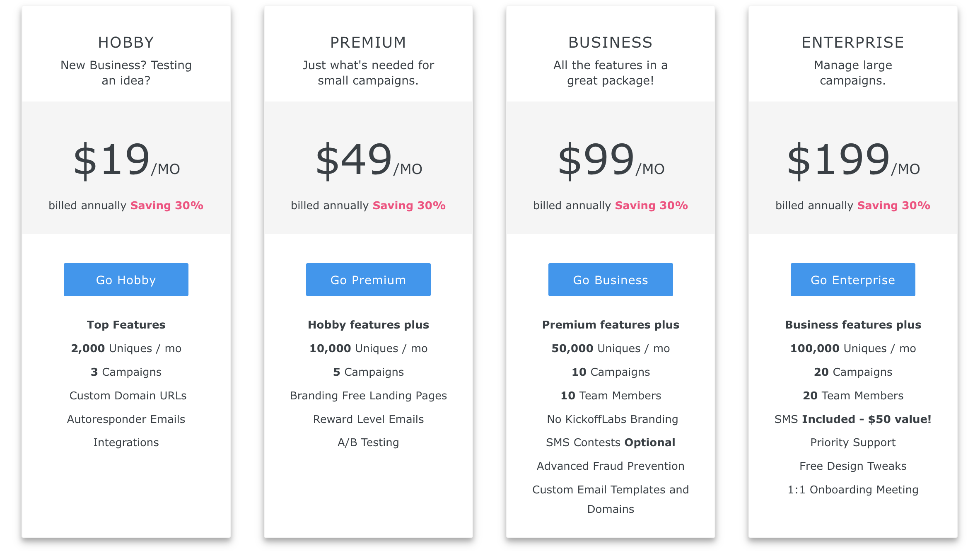
Task: Click Custom Domain URLs feature
Action: point(128,396)
